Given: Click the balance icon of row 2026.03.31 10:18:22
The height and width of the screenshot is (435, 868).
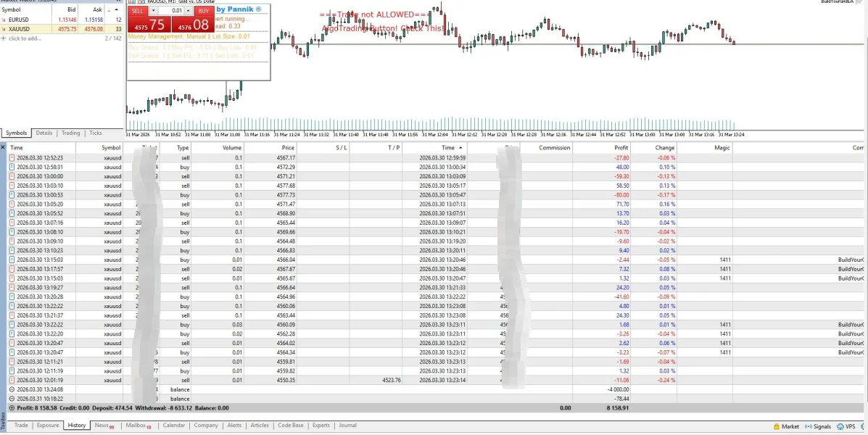Looking at the screenshot, I should [x=12, y=399].
